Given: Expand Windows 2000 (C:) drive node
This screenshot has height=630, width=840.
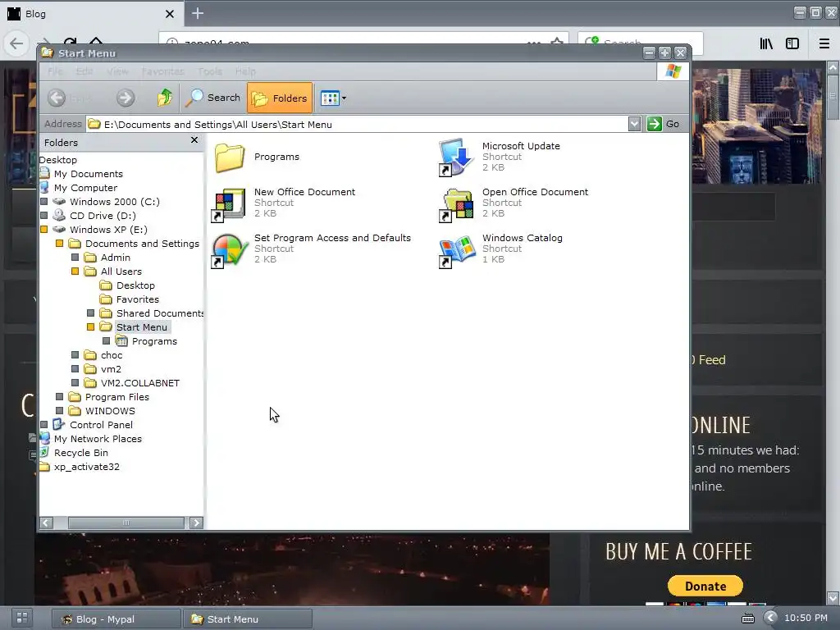Looking at the screenshot, I should (x=44, y=202).
